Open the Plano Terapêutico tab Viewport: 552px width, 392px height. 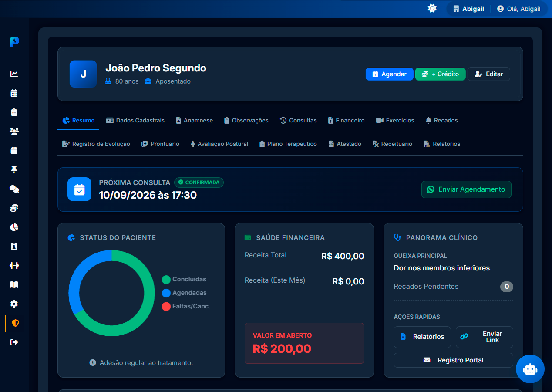click(288, 144)
